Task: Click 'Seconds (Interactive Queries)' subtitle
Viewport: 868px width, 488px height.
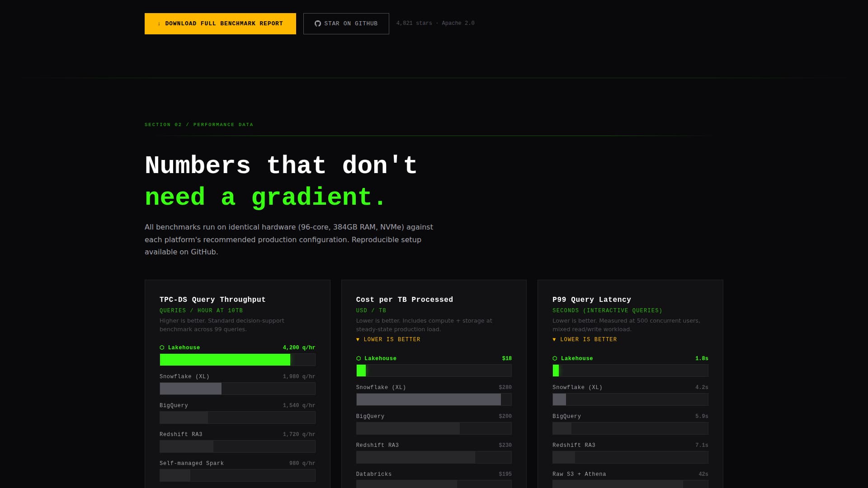Action: click(607, 310)
